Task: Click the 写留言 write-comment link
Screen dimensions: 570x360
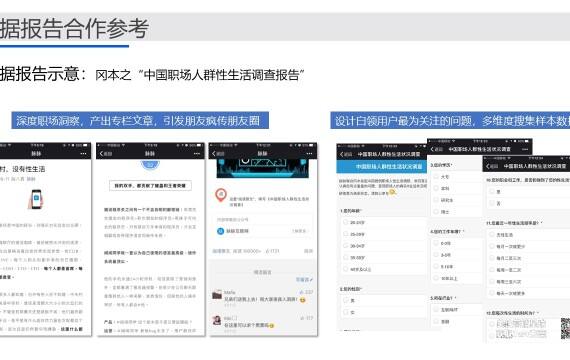Action: pos(304,280)
